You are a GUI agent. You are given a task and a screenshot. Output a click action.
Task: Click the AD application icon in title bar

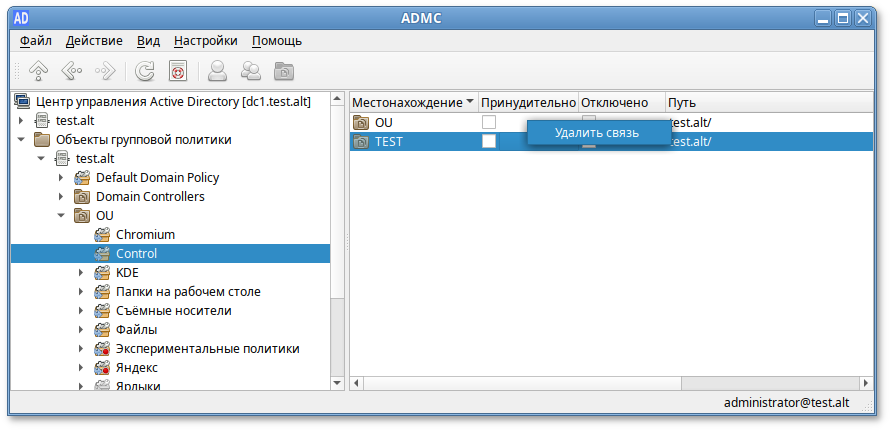(x=22, y=19)
